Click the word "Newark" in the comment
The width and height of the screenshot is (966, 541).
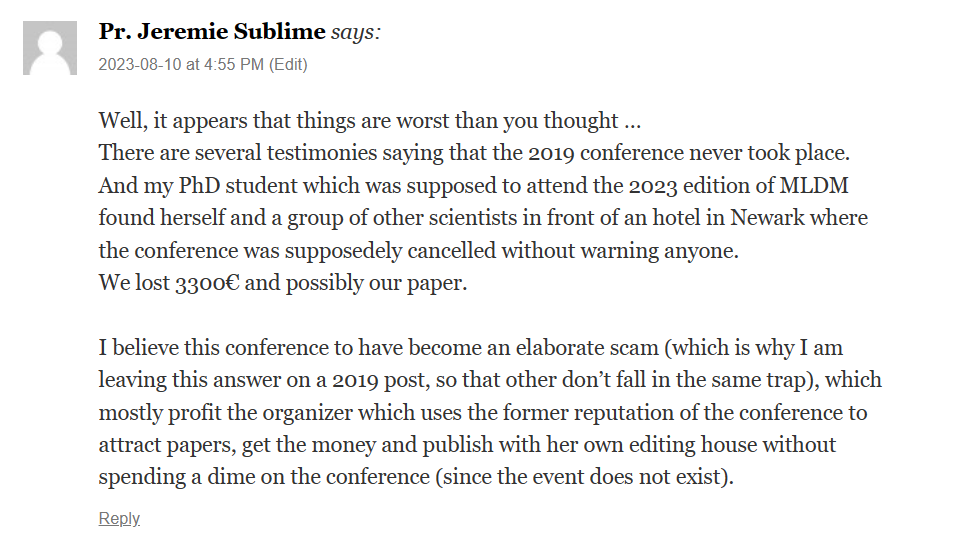click(766, 219)
